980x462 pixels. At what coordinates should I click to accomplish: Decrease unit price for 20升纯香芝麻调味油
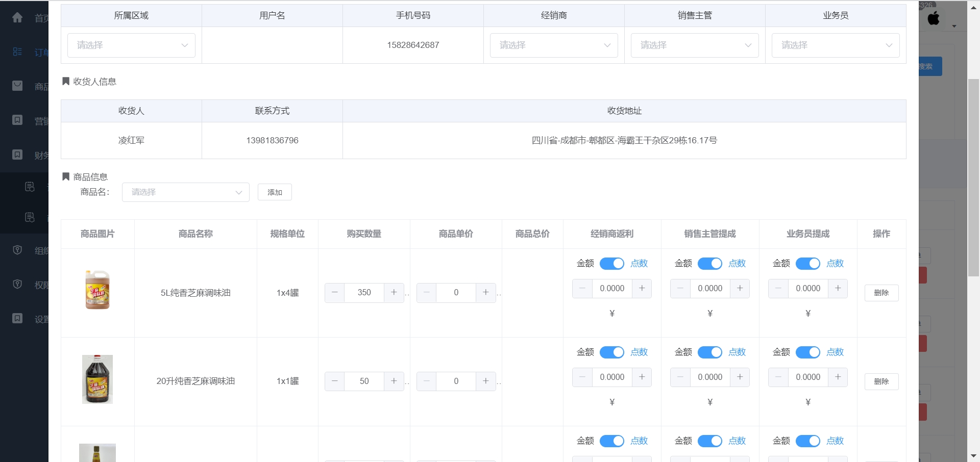427,381
